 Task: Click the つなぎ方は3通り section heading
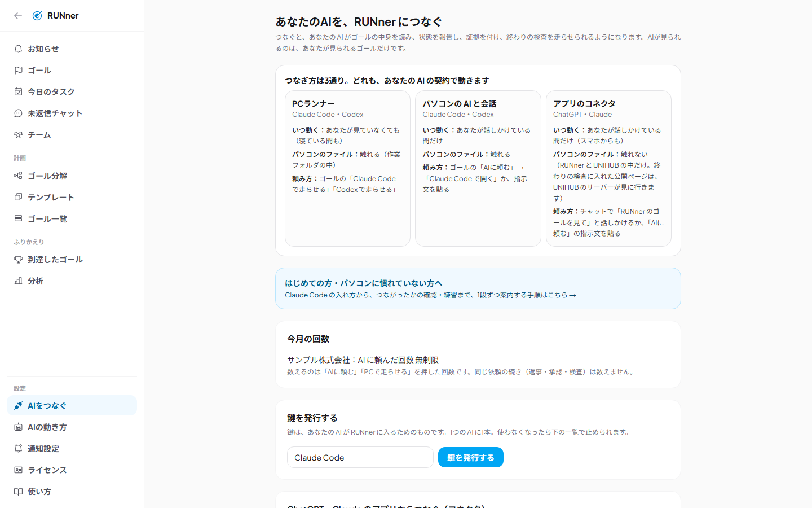point(387,81)
